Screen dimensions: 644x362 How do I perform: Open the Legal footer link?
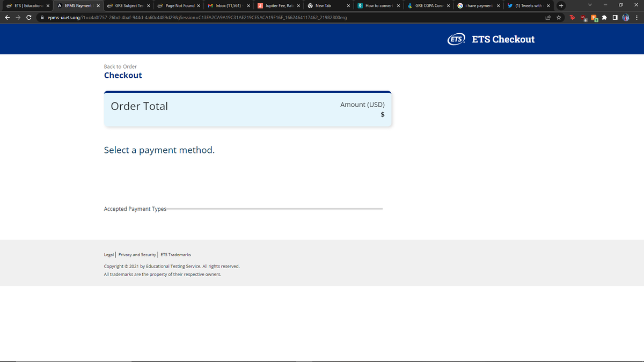pos(109,255)
